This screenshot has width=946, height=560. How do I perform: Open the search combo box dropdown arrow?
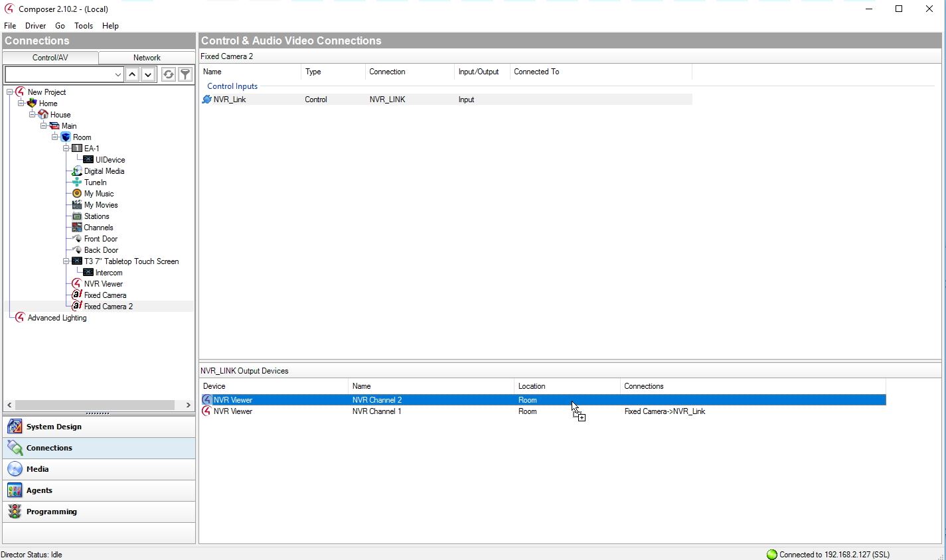pyautogui.click(x=118, y=74)
